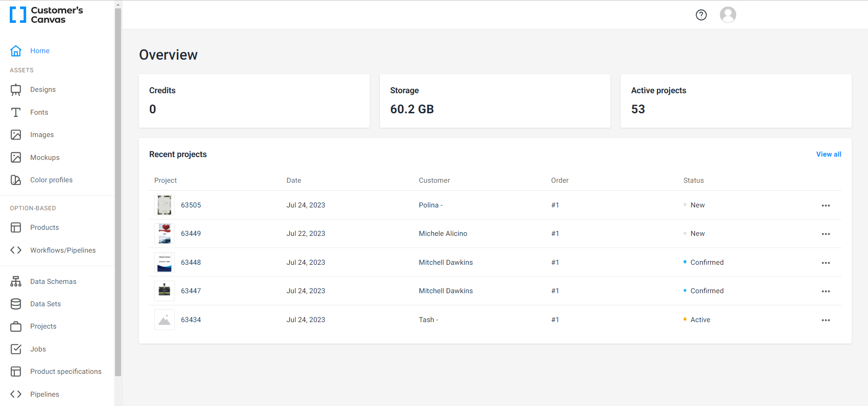The height and width of the screenshot is (406, 868).
Task: Open more options for project 63505
Action: tap(826, 206)
